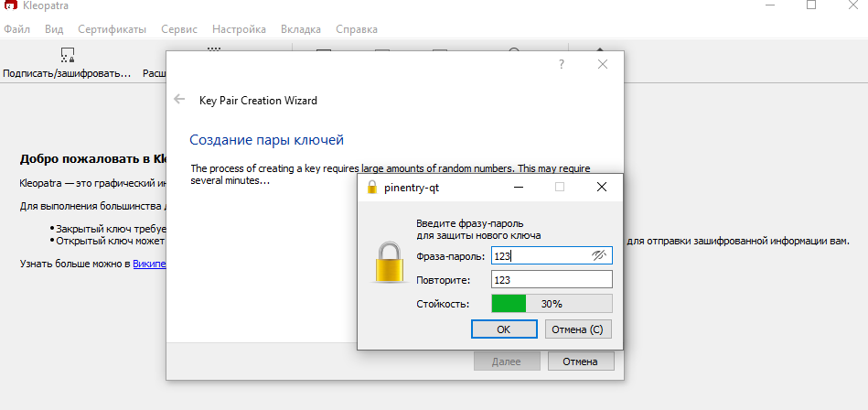
Task: Close the pinentry-qt dialog
Action: click(602, 188)
